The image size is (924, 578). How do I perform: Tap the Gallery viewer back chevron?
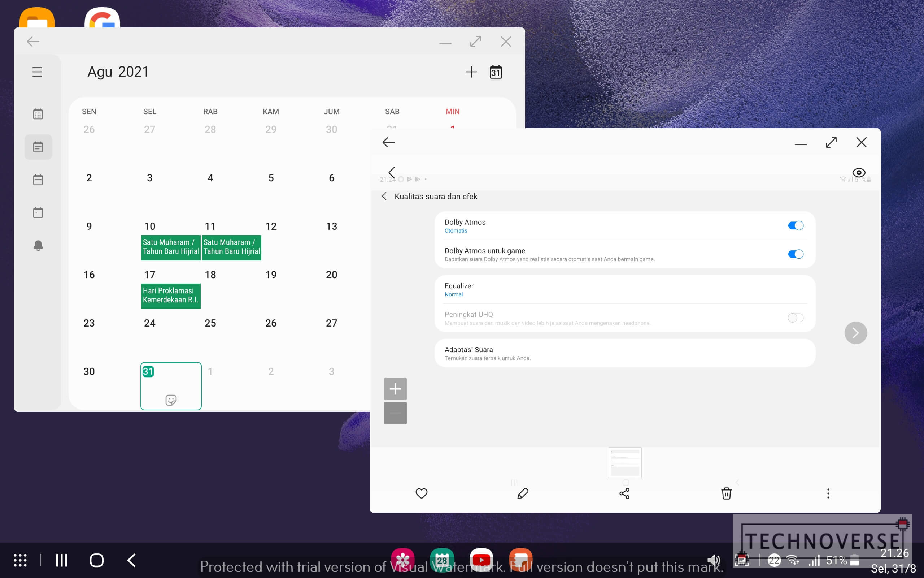point(391,172)
